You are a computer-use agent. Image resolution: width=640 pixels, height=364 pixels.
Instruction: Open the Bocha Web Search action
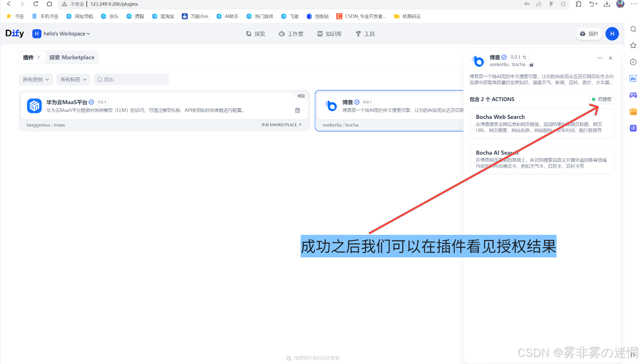(x=542, y=123)
